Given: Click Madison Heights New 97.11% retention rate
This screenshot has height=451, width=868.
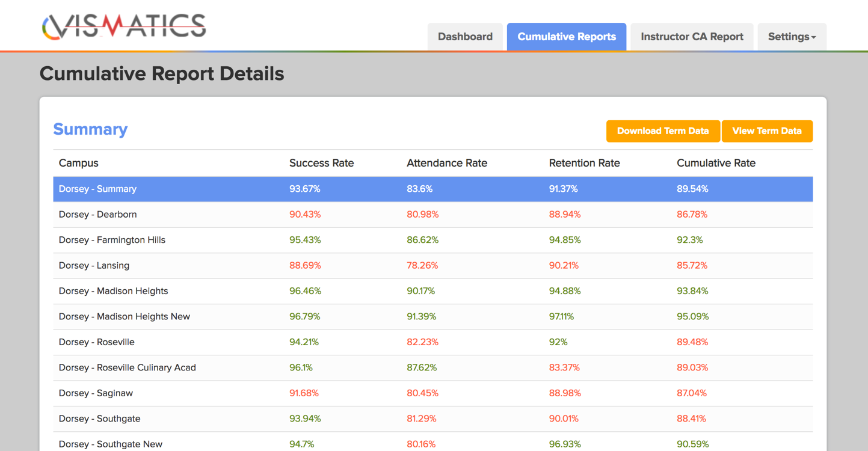Looking at the screenshot, I should coord(561,317).
